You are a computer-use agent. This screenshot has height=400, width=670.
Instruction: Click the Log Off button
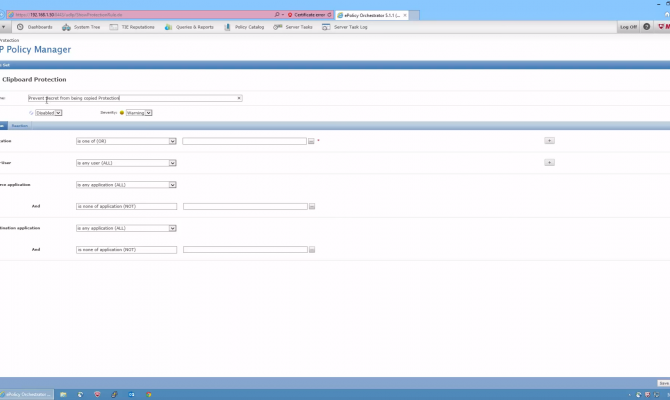pos(628,27)
